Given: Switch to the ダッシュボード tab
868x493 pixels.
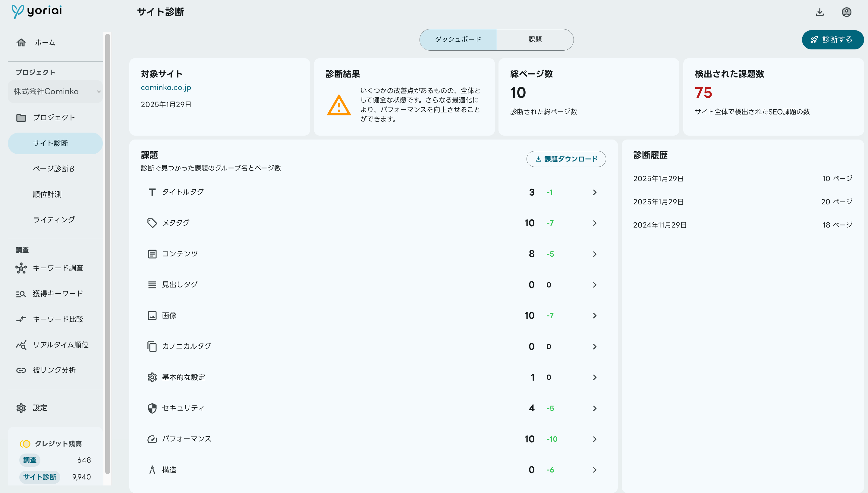Looking at the screenshot, I should click(x=458, y=39).
